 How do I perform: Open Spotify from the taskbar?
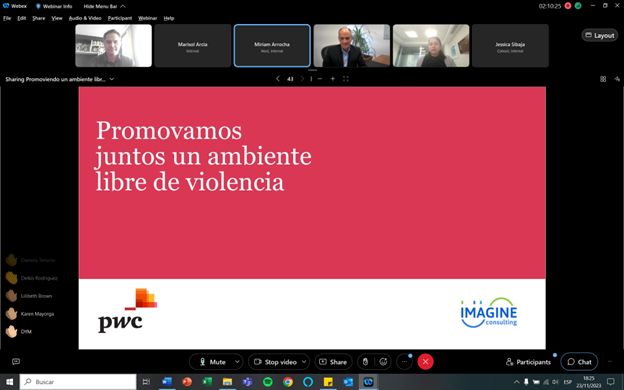coord(268,382)
